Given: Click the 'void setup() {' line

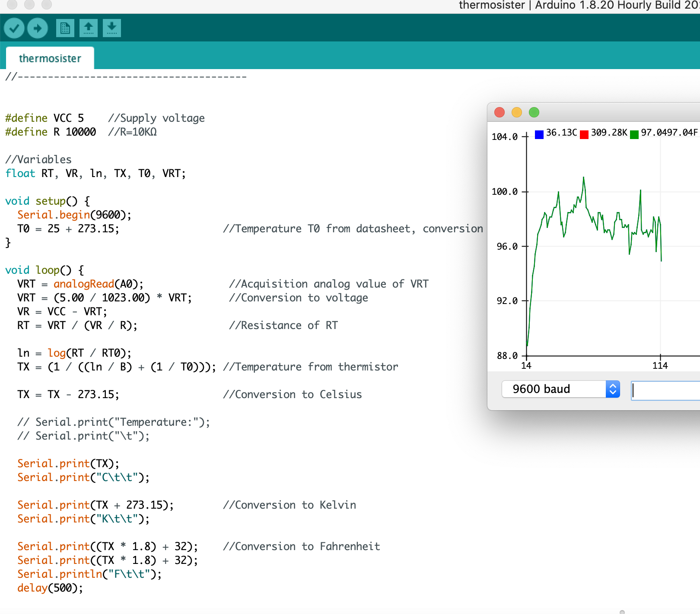Looking at the screenshot, I should pos(48,201).
